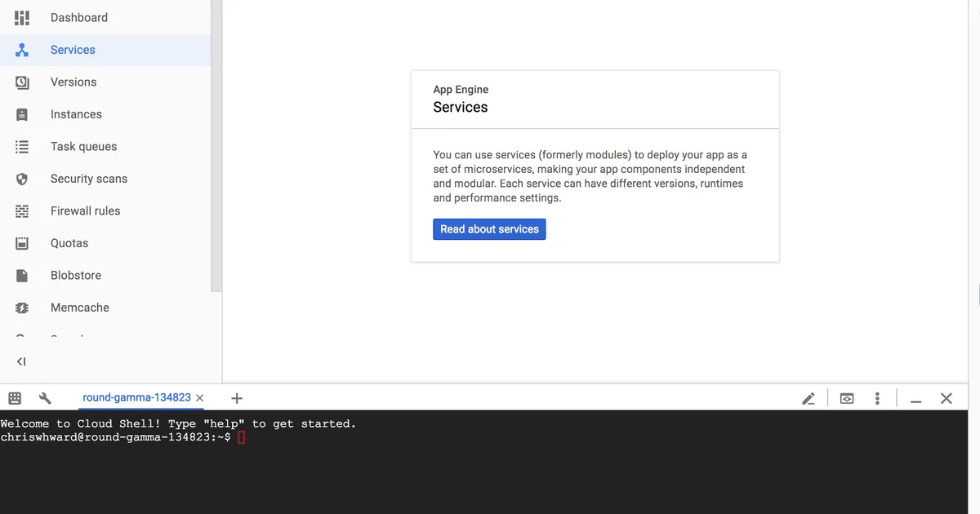The height and width of the screenshot is (514, 980).
Task: Click the Instances icon in sidebar
Action: tap(22, 114)
